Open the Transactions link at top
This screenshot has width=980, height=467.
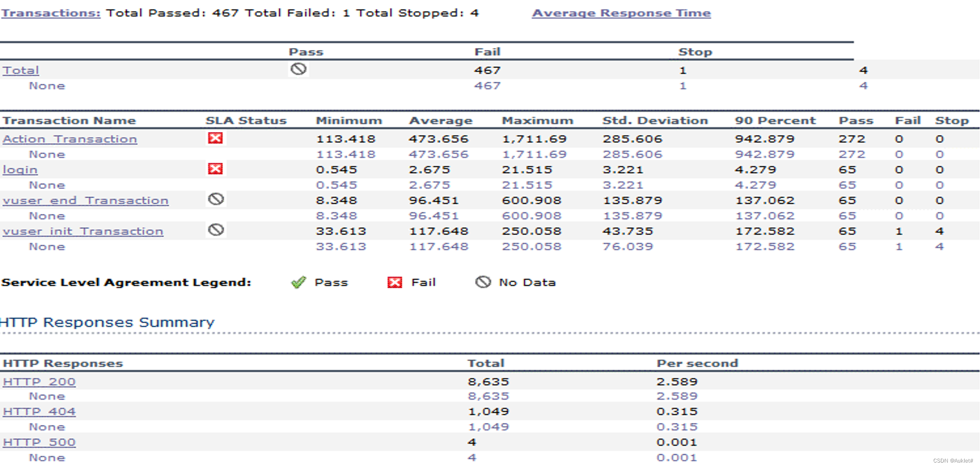click(51, 13)
